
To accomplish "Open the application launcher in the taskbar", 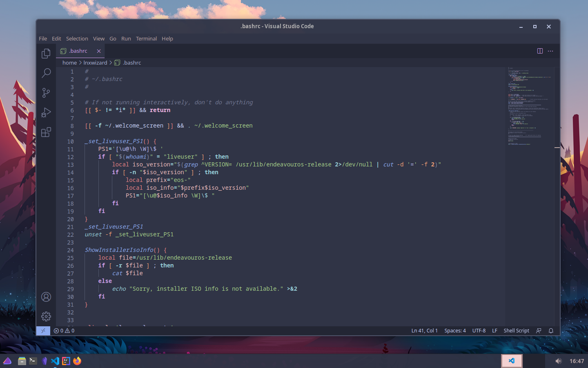I will pos(7,361).
